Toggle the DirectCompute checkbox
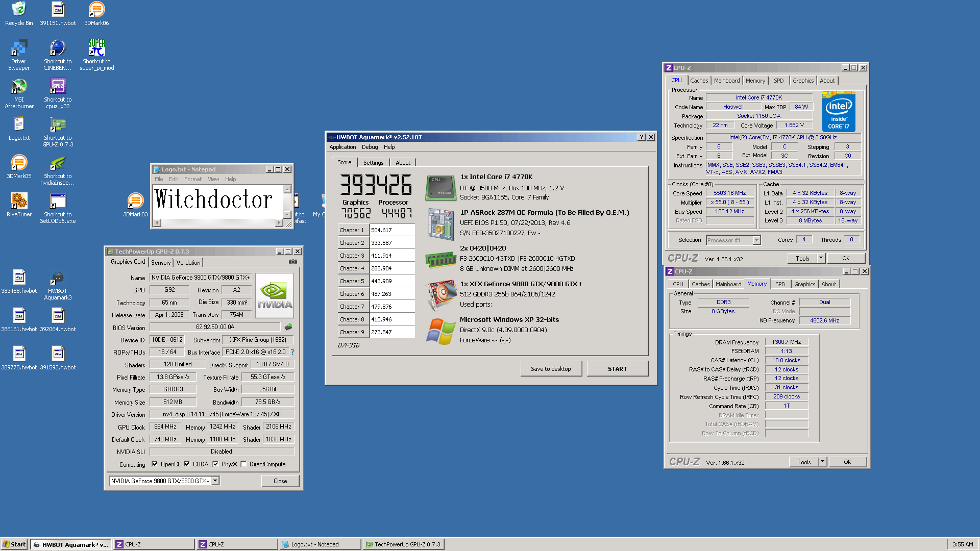Image resolution: width=980 pixels, height=551 pixels. point(243,464)
